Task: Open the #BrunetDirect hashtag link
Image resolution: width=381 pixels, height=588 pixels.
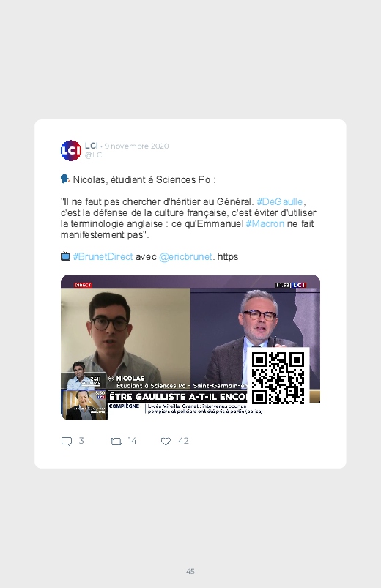Action: 103,257
